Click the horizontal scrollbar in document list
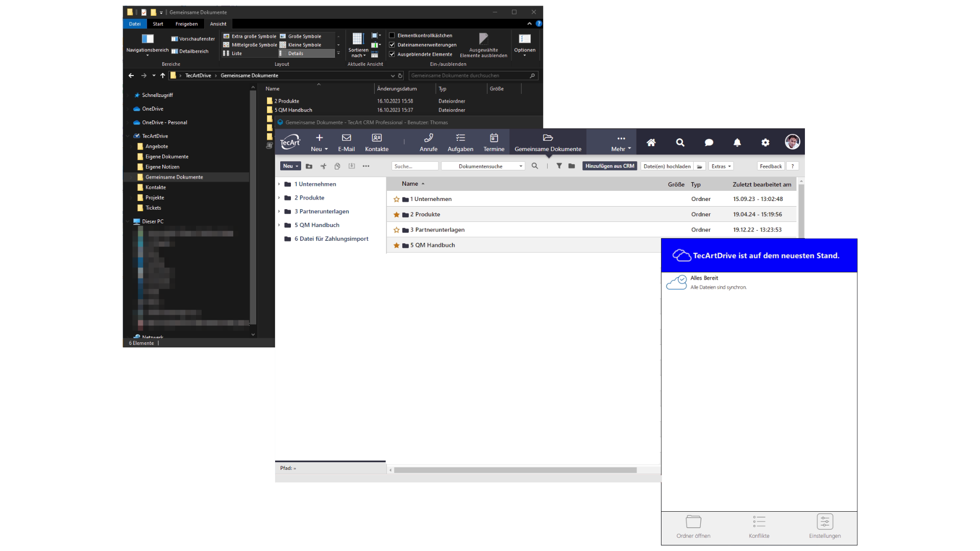 click(x=514, y=470)
